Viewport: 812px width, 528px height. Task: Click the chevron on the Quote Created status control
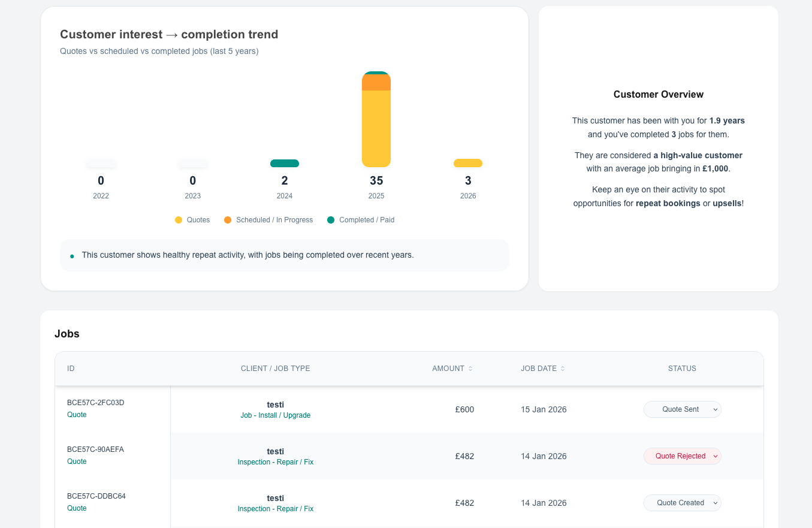pyautogui.click(x=714, y=503)
